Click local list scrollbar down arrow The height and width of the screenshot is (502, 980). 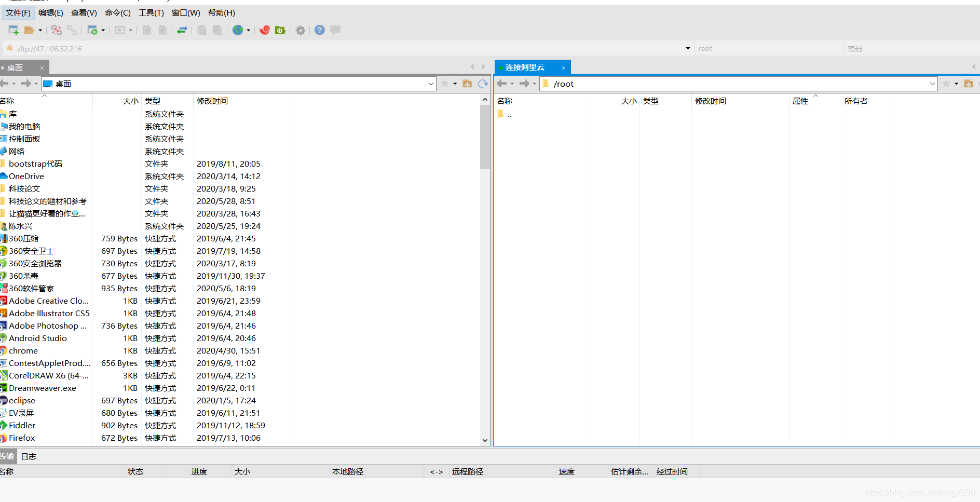click(485, 440)
